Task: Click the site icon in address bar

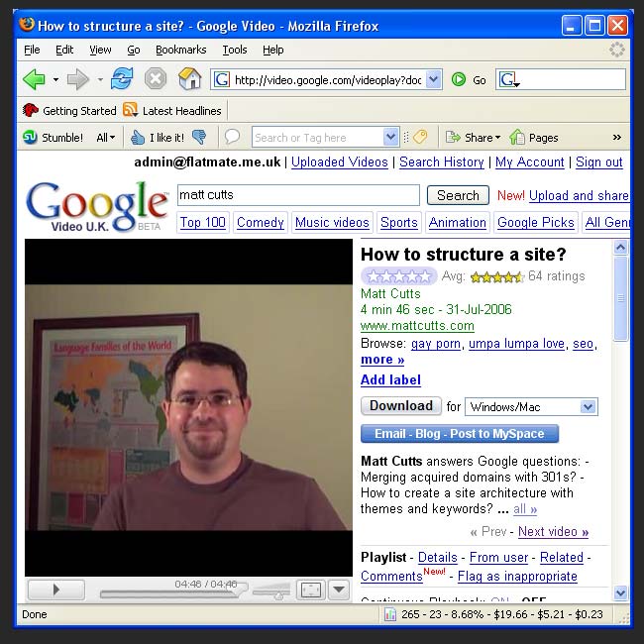Action: 222,79
